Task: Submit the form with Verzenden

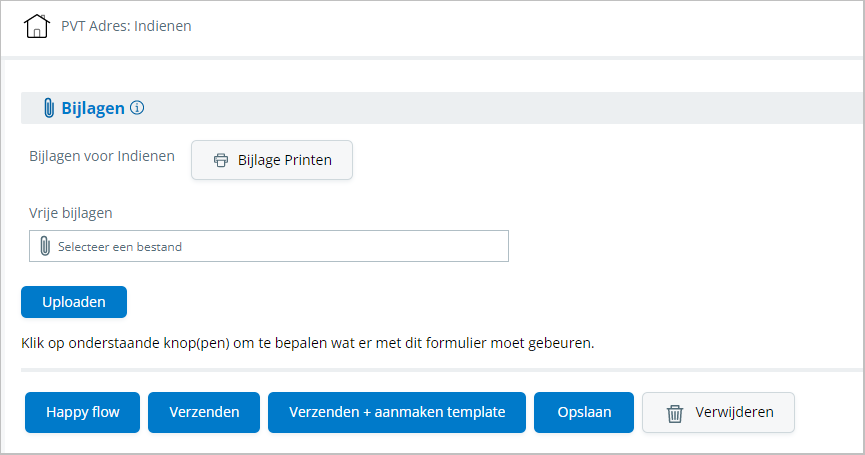Action: click(x=204, y=412)
